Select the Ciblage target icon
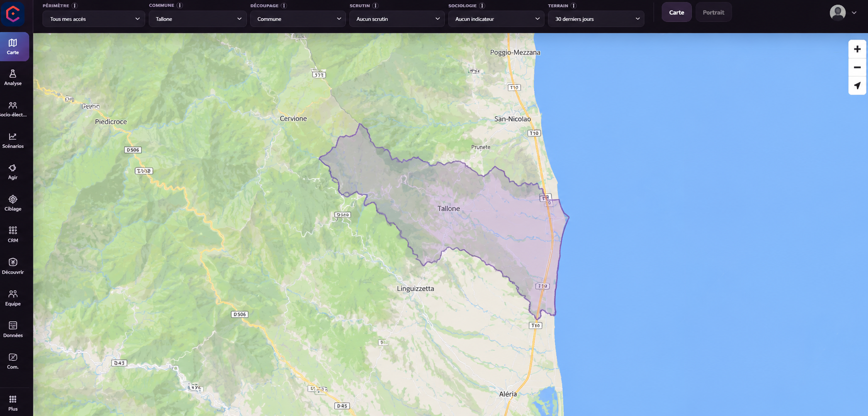This screenshot has height=416, width=868. click(x=13, y=204)
